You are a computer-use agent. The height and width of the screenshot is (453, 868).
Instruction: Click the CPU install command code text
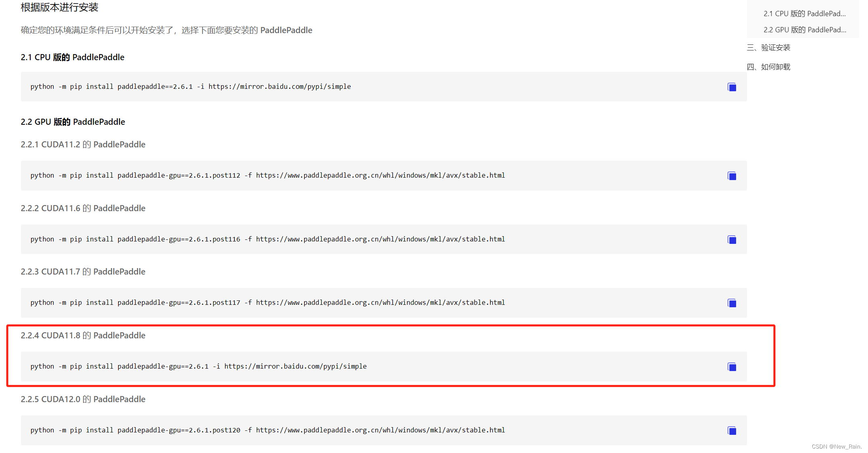click(190, 87)
